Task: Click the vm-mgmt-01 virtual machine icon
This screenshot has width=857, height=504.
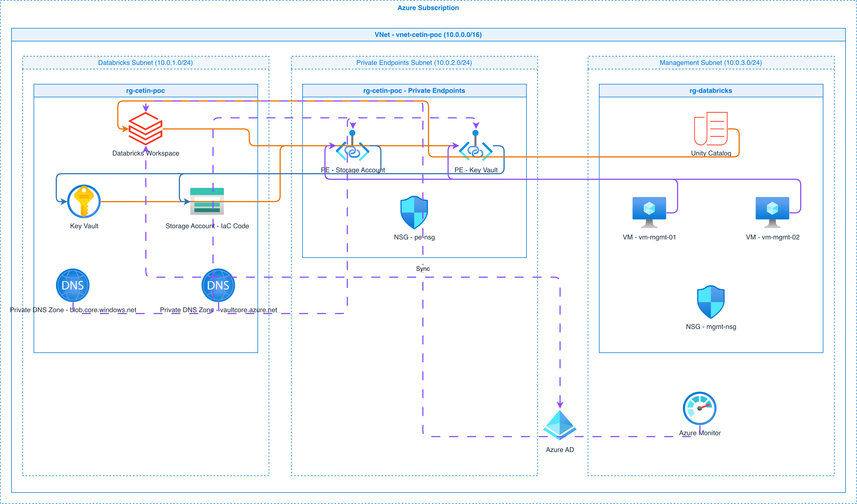Action: pyautogui.click(x=649, y=213)
